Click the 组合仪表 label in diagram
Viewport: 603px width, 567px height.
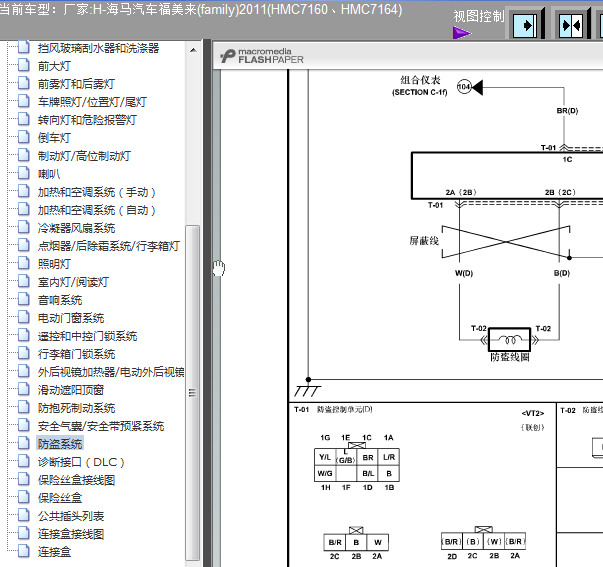(x=420, y=80)
